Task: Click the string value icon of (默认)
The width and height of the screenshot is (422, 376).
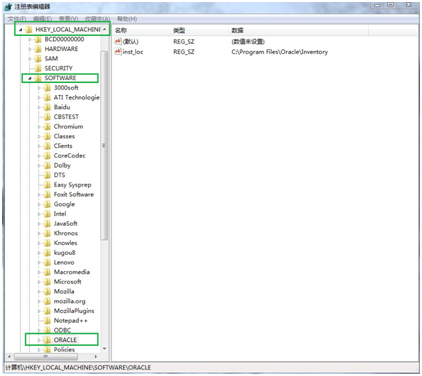Action: click(x=118, y=41)
